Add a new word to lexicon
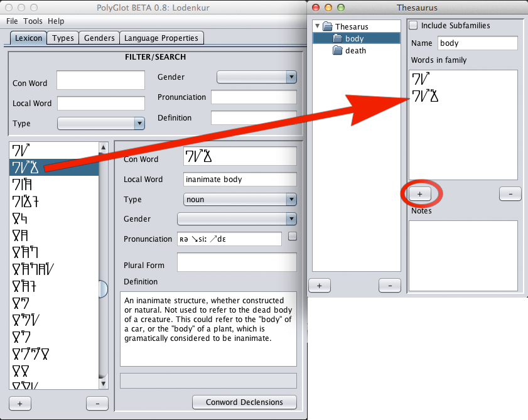528x420 pixels. point(20,404)
